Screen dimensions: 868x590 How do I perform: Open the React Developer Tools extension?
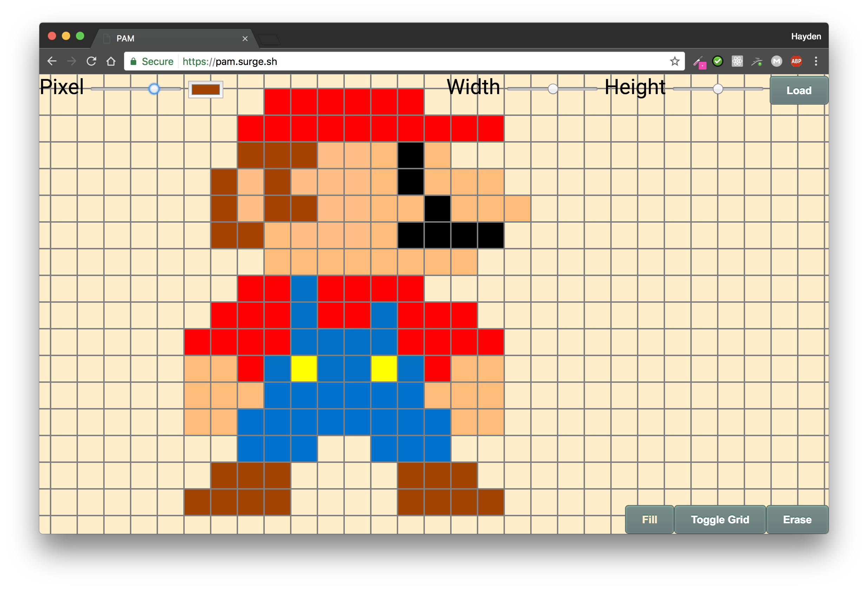tap(737, 61)
